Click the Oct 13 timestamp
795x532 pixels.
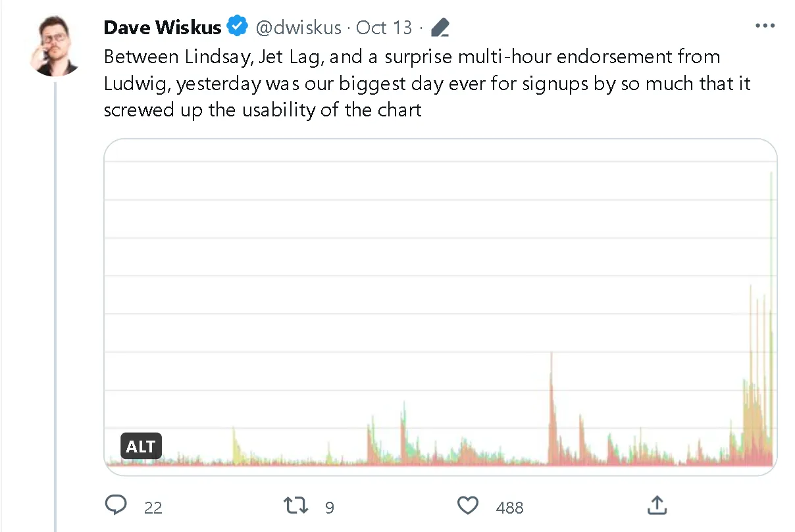pos(384,28)
